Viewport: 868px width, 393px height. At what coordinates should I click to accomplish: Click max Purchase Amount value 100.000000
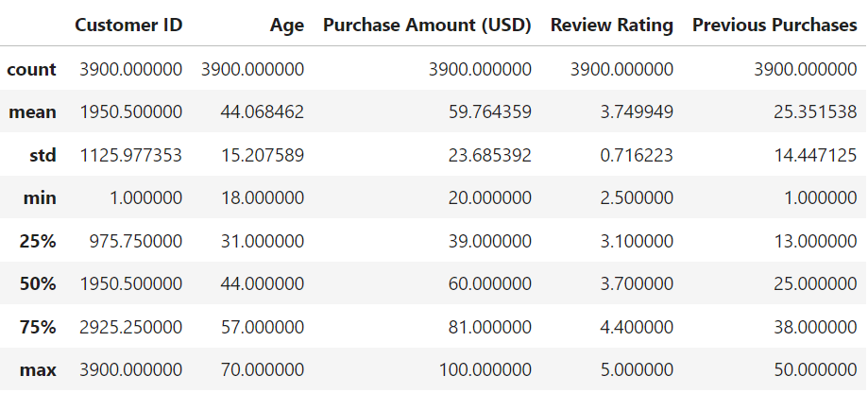click(x=485, y=369)
